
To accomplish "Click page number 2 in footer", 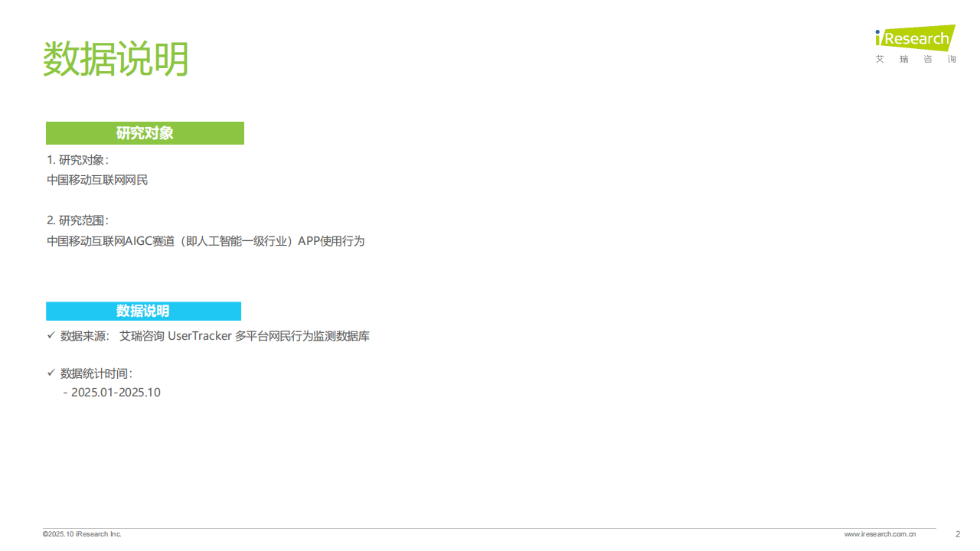I will tap(958, 534).
